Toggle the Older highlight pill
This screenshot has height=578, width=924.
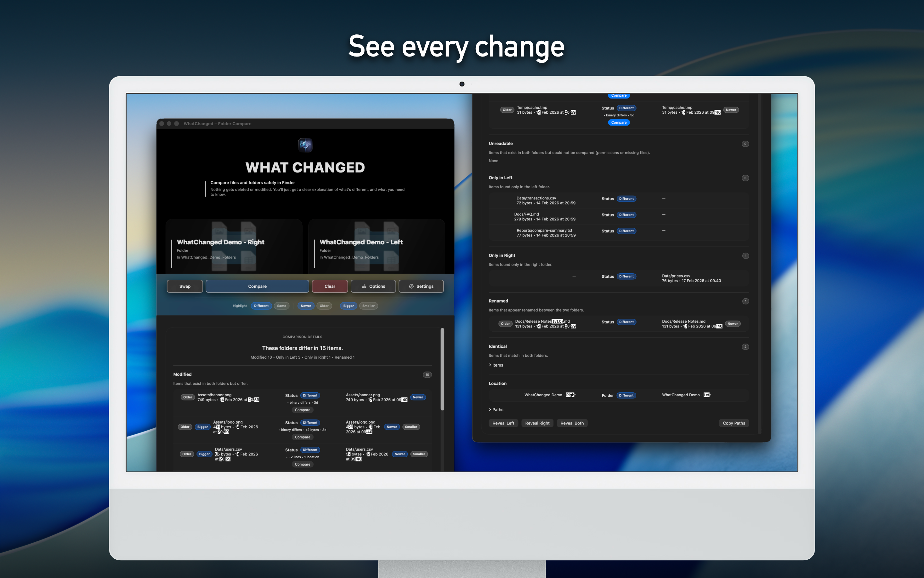[x=324, y=306]
